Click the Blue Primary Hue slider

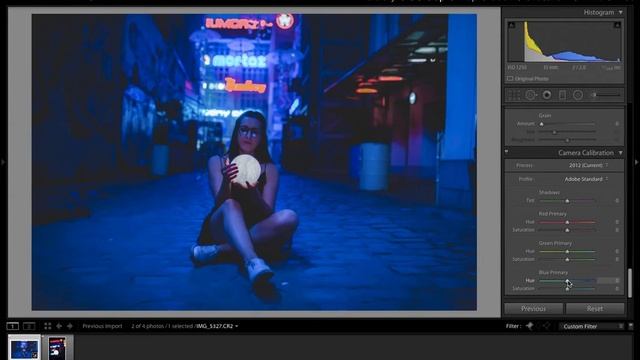tap(567, 281)
